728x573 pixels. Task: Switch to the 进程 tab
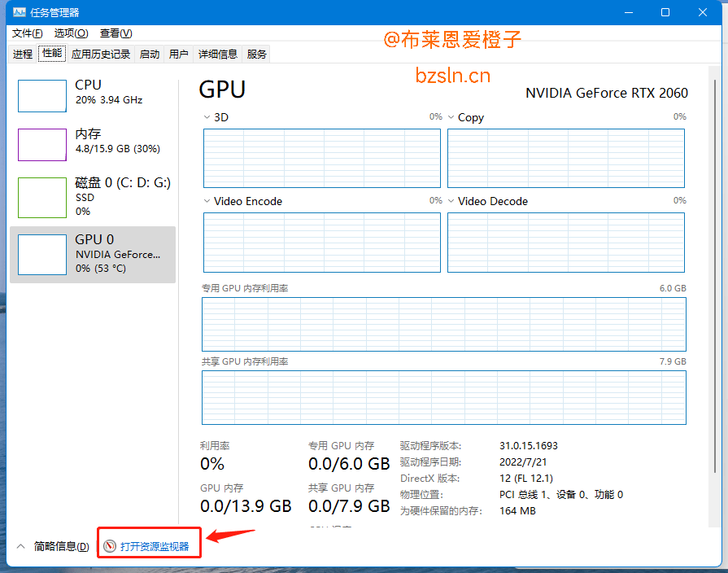[23, 54]
